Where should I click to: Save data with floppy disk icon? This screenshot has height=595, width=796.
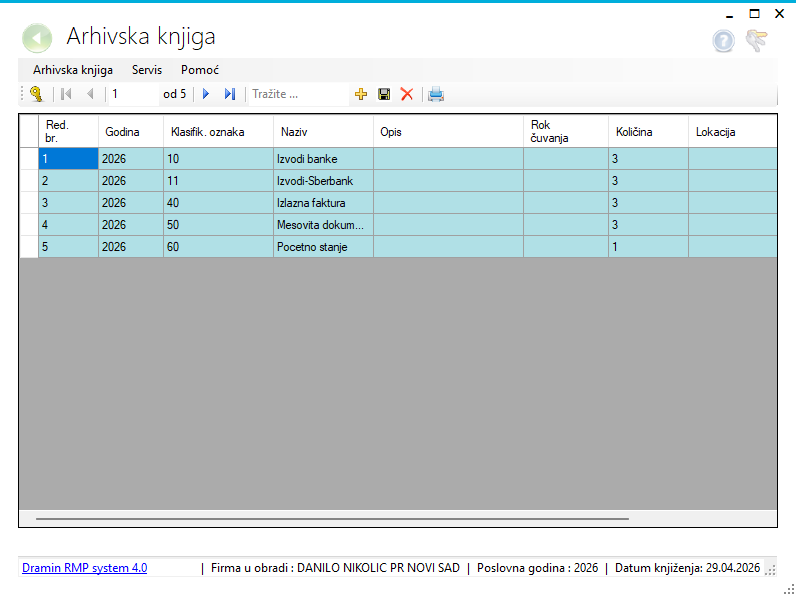click(x=384, y=94)
